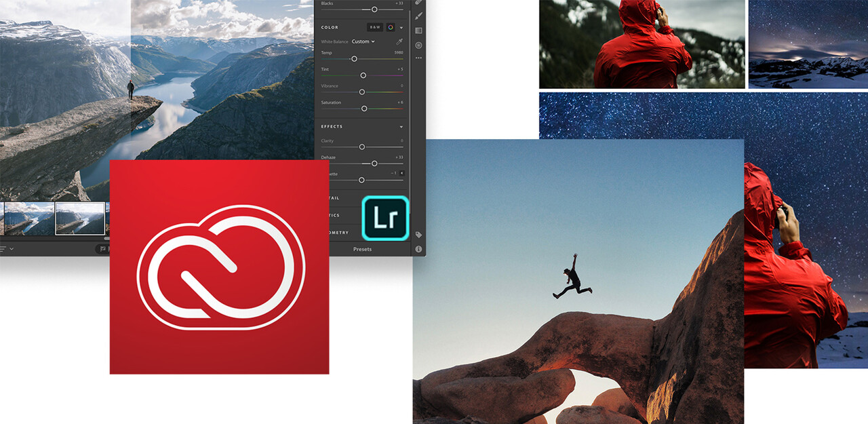Click the COLOR section heading

330,28
